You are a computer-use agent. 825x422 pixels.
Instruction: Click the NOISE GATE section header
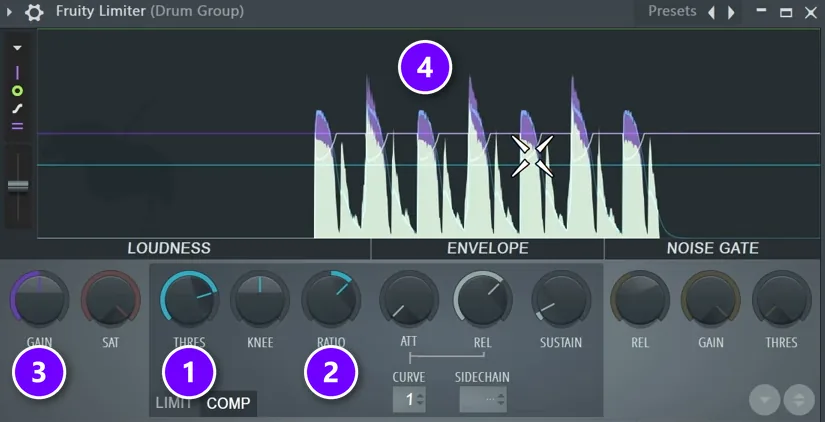point(713,248)
